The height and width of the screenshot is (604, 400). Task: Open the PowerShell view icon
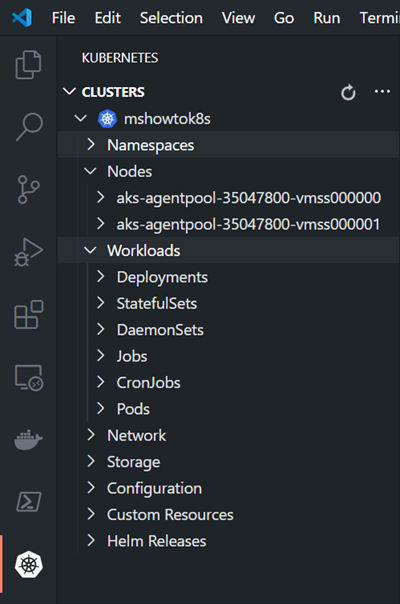point(29,502)
